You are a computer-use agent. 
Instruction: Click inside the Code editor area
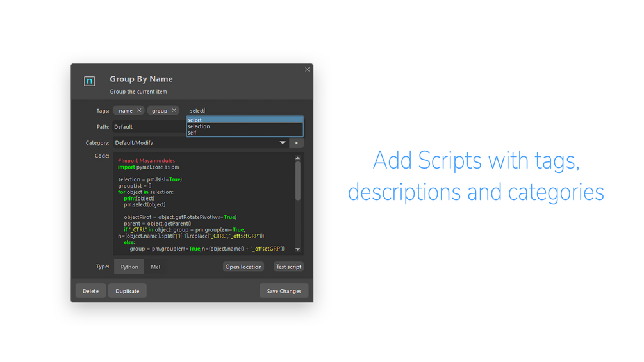204,204
